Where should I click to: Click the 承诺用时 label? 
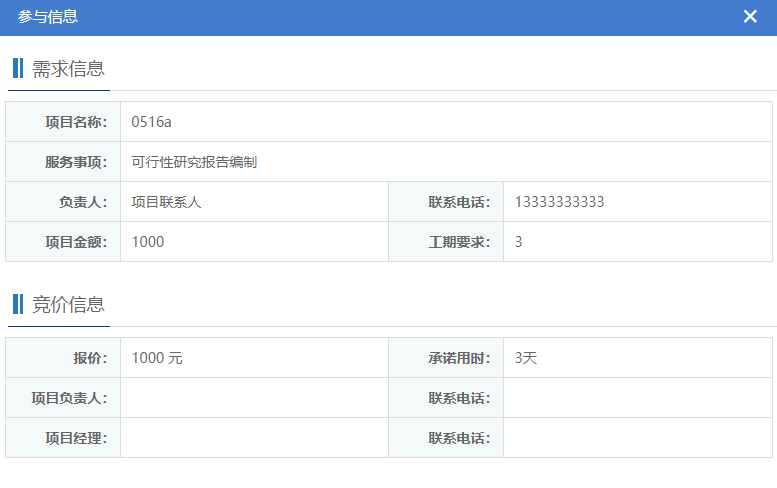[459, 358]
